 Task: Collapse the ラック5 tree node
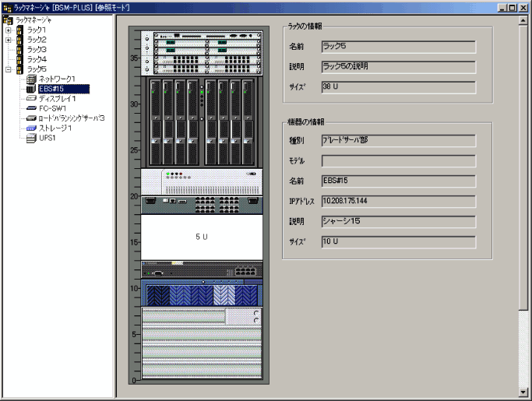coord(9,69)
